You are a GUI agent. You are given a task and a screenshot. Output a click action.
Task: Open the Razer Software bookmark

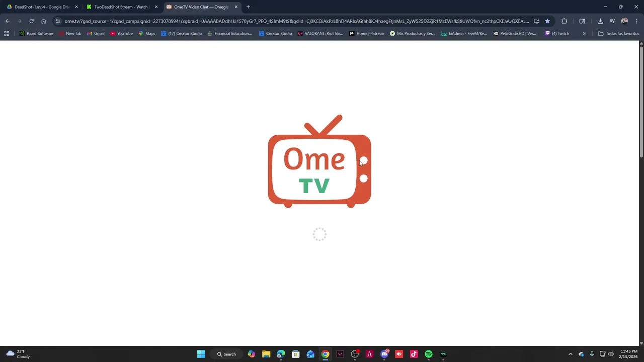[x=36, y=34]
